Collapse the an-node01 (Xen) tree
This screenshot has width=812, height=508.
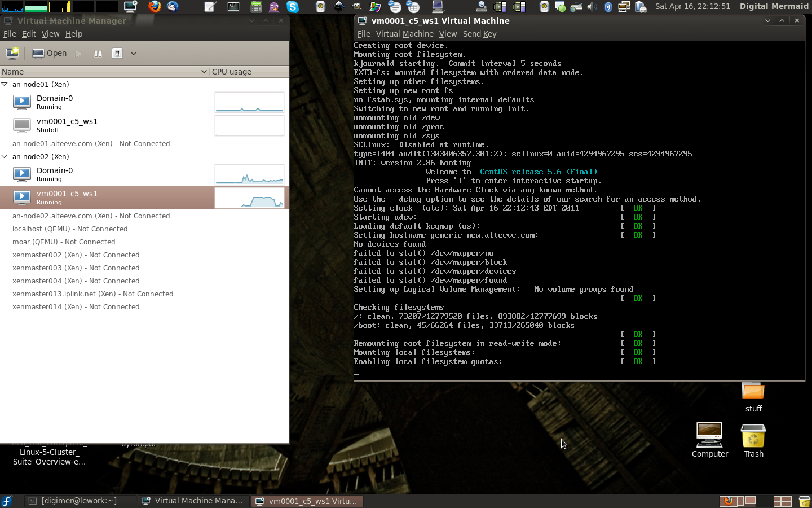[5, 84]
